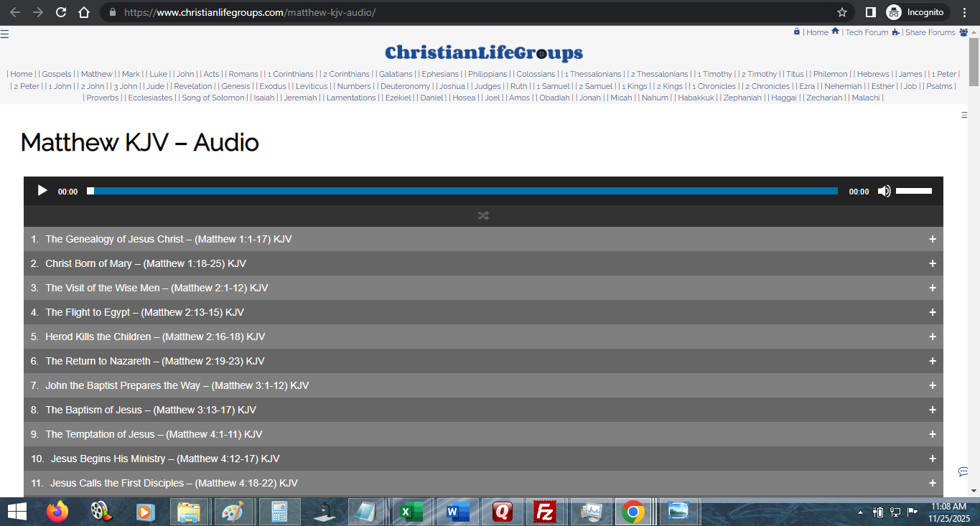The image size is (980, 526).
Task: Mute the audio player volume
Action: coord(884,191)
